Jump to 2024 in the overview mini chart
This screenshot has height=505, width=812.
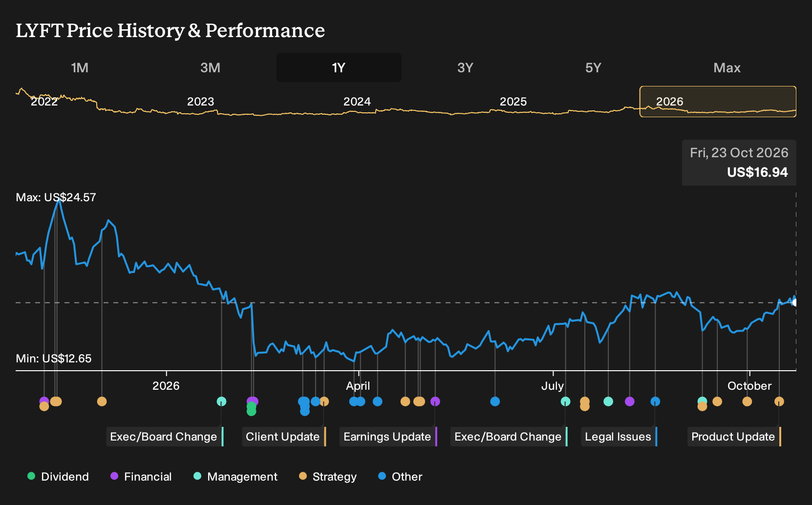357,102
